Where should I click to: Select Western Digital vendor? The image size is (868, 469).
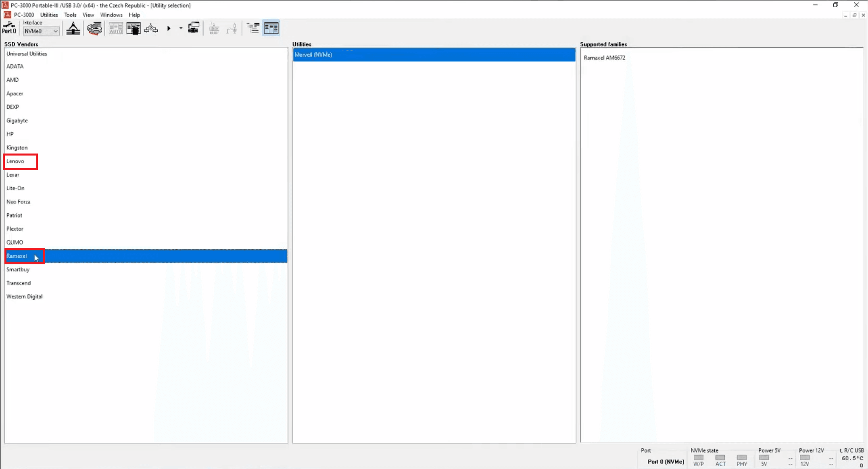coord(146,297)
